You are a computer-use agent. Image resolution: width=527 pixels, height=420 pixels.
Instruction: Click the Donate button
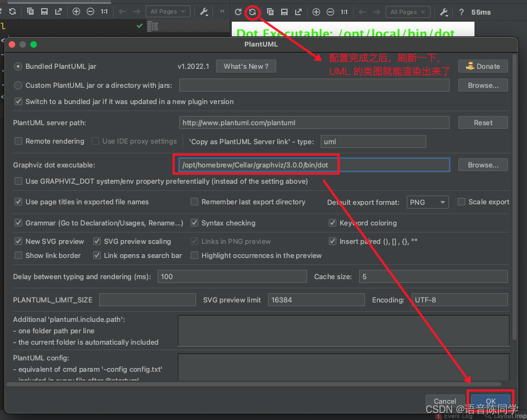click(483, 66)
